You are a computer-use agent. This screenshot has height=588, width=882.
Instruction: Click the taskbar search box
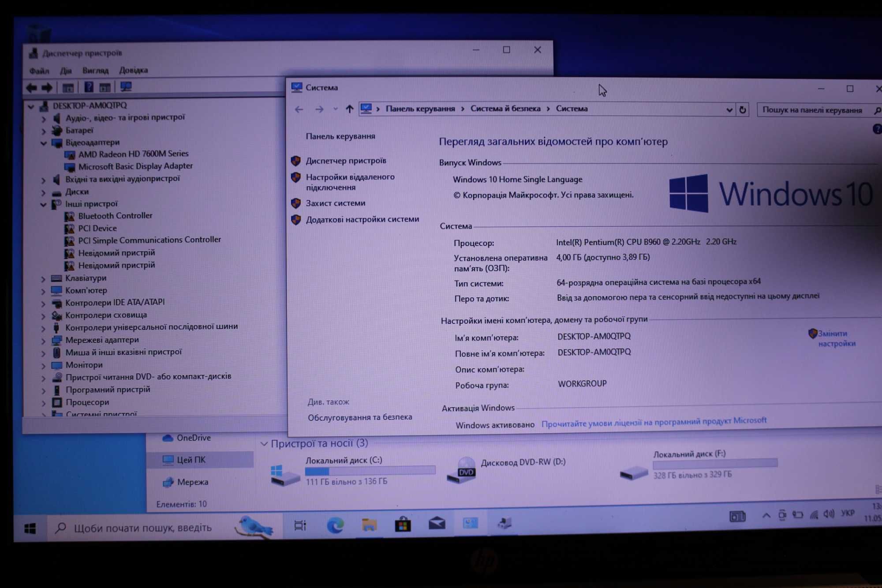coord(165,528)
